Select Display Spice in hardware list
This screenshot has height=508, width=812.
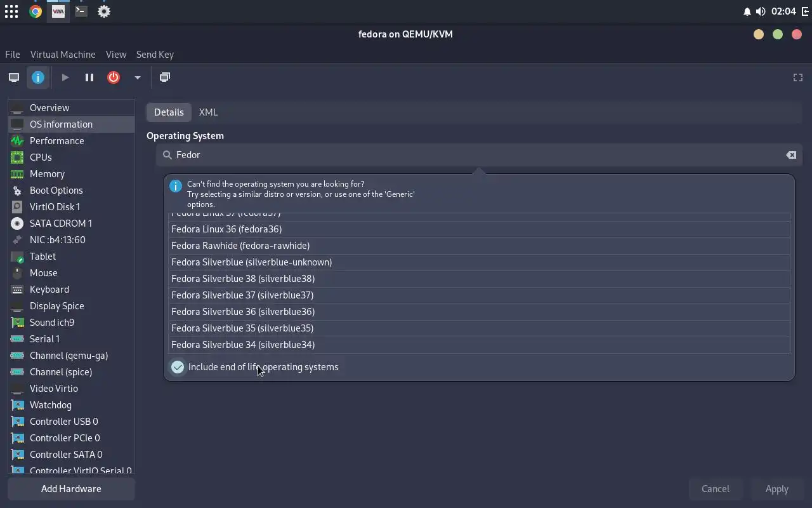pyautogui.click(x=71, y=306)
